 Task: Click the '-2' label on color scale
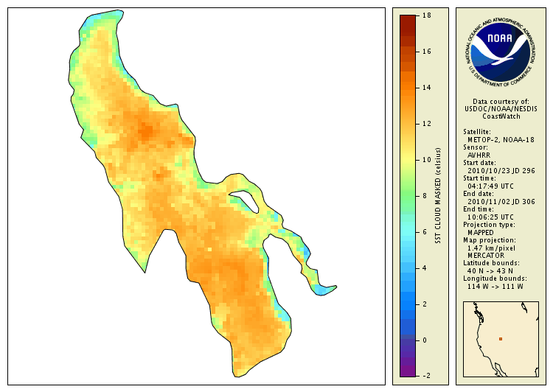coord(426,376)
